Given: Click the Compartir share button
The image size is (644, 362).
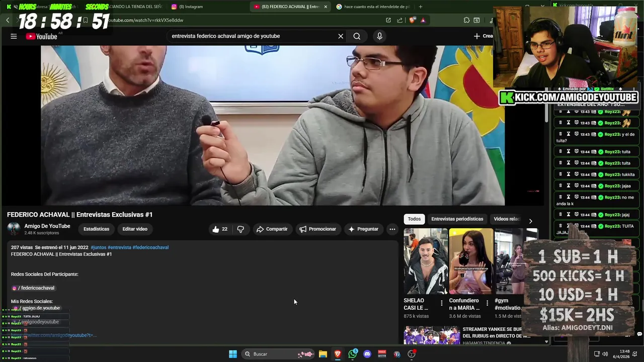Looking at the screenshot, I should pyautogui.click(x=272, y=229).
